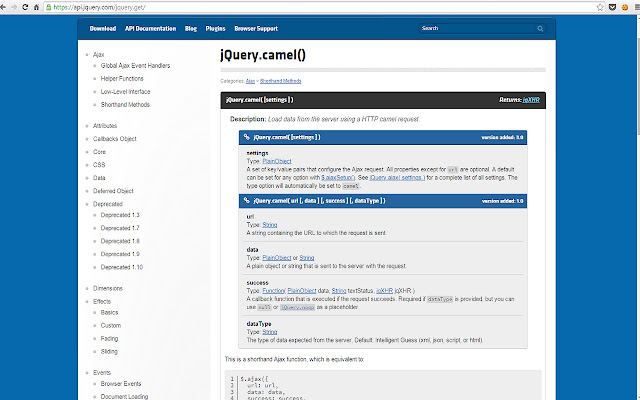Reload the page with refresh icon

click(x=25, y=7)
